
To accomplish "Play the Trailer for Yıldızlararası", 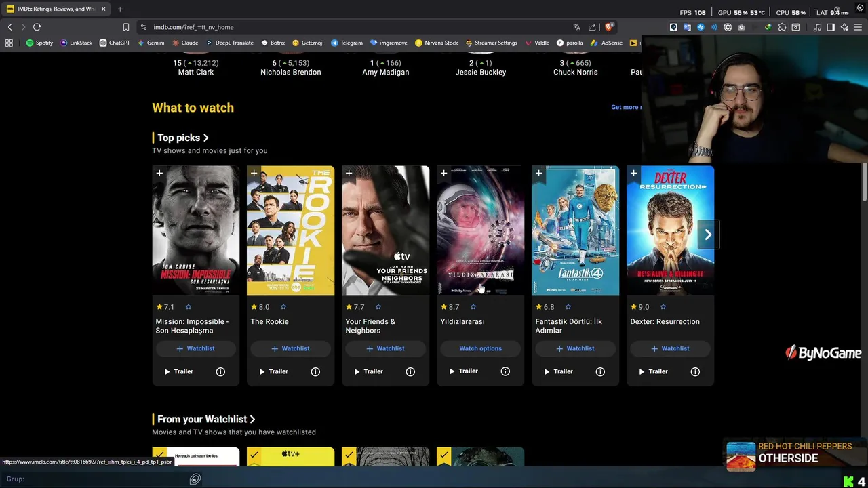I will point(463,371).
